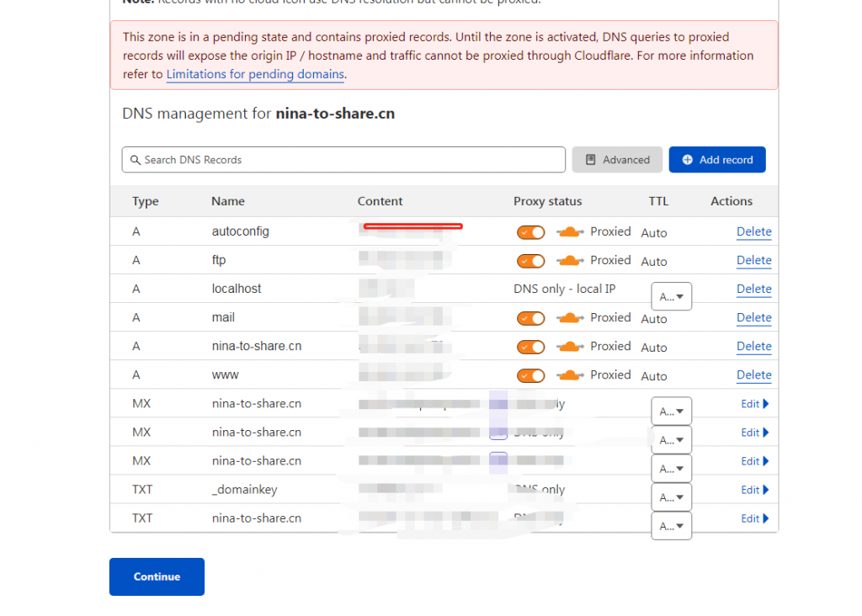Click the mail record name

tap(223, 317)
